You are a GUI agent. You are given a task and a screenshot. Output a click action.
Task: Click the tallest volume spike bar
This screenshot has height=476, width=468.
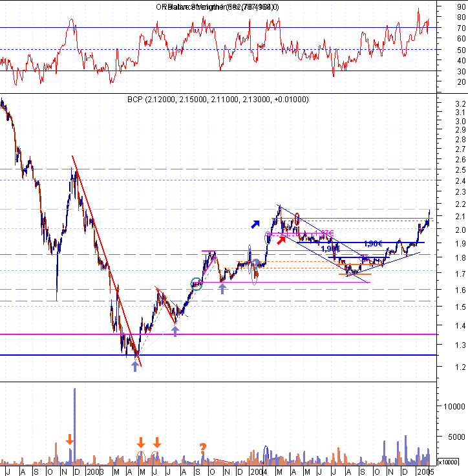75,427
